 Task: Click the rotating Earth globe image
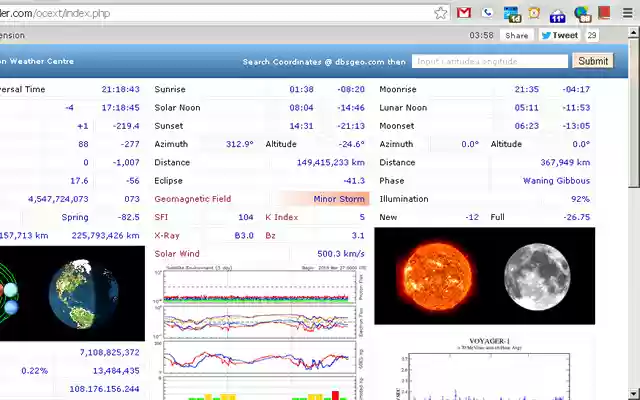tap(84, 293)
